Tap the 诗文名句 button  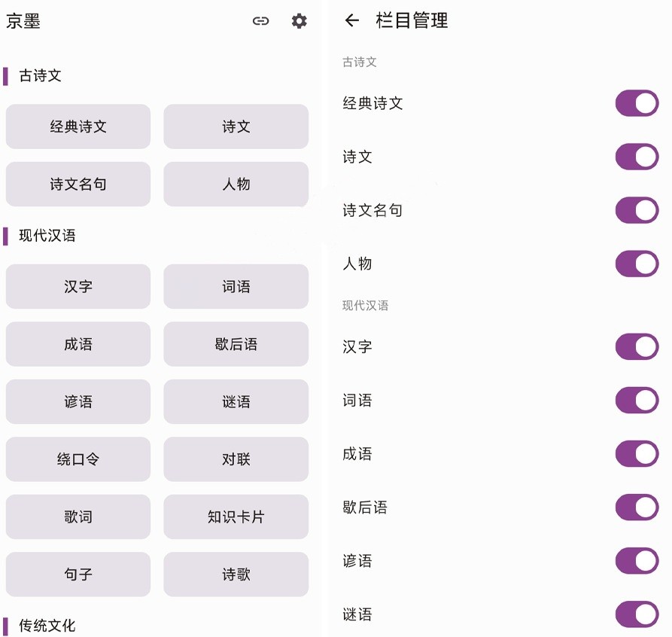click(x=78, y=184)
